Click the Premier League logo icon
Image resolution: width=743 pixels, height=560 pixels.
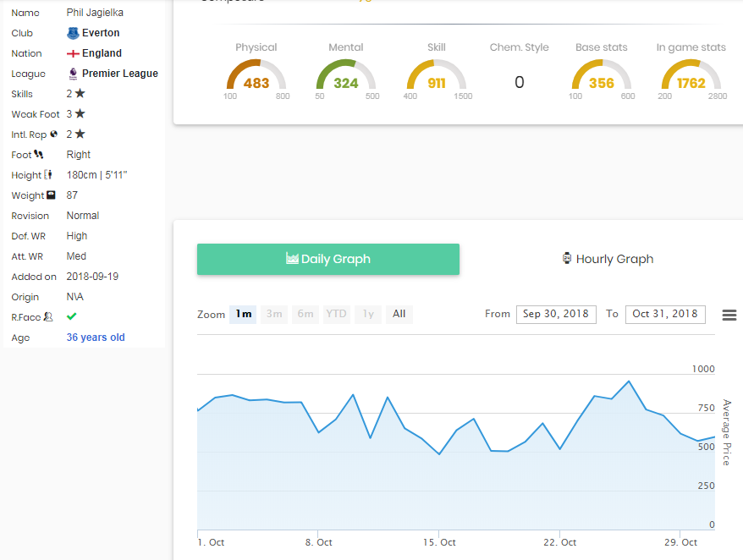point(73,74)
